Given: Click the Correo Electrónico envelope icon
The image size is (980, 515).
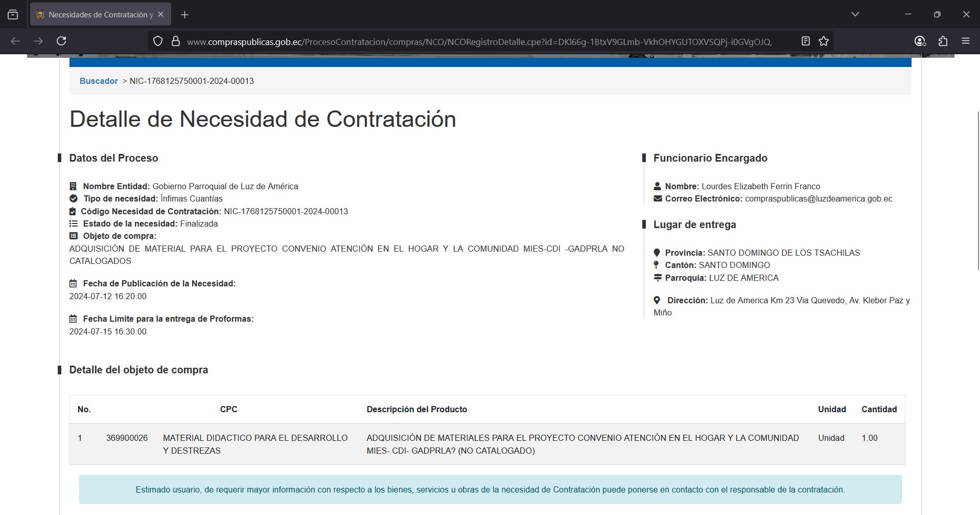Looking at the screenshot, I should click(658, 198).
